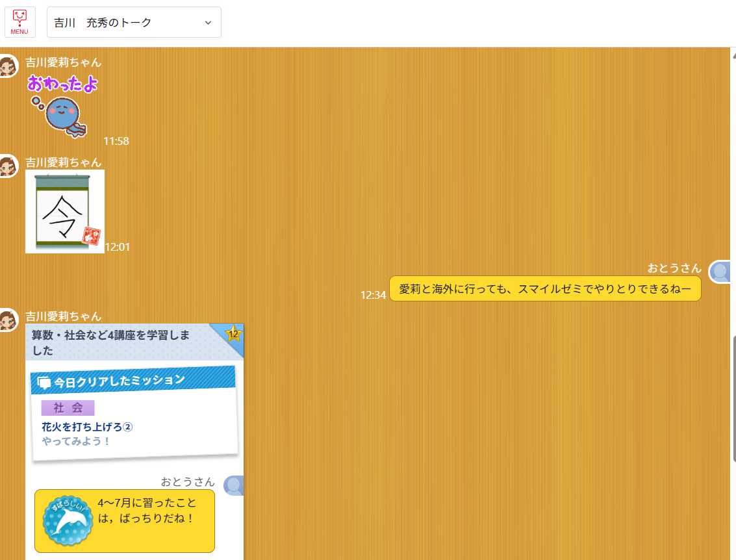Click avatar beside the study report card
The width and height of the screenshot is (736, 560).
click(8, 320)
